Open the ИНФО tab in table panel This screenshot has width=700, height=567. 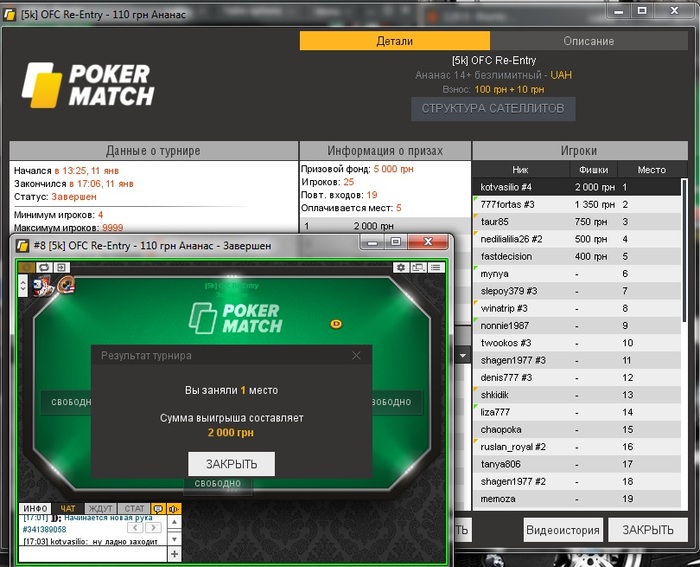35,509
